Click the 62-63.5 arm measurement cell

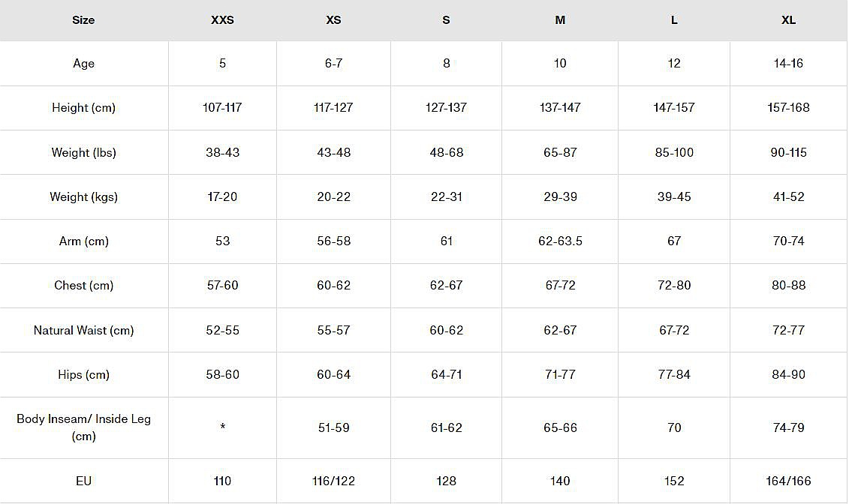(560, 241)
